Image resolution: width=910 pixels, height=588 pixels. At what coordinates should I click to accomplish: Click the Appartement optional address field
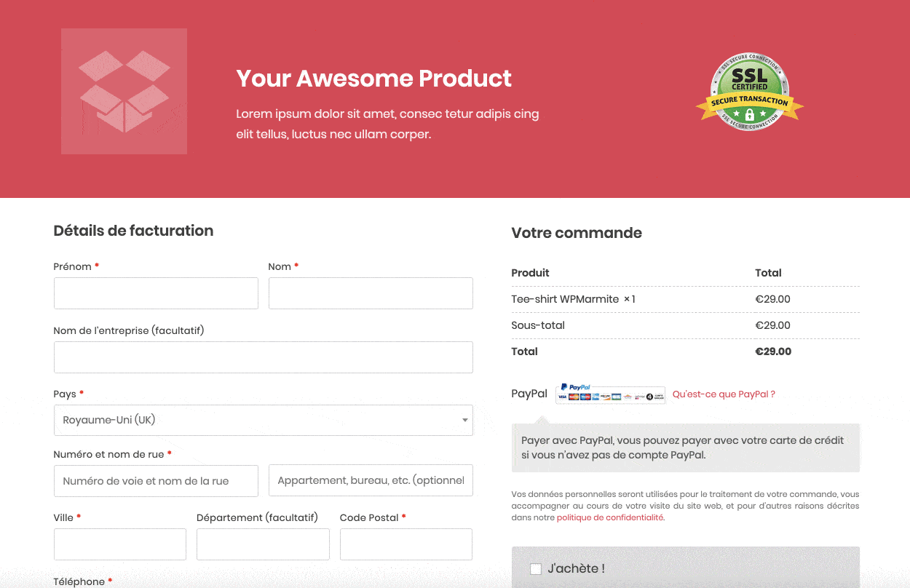(x=371, y=480)
